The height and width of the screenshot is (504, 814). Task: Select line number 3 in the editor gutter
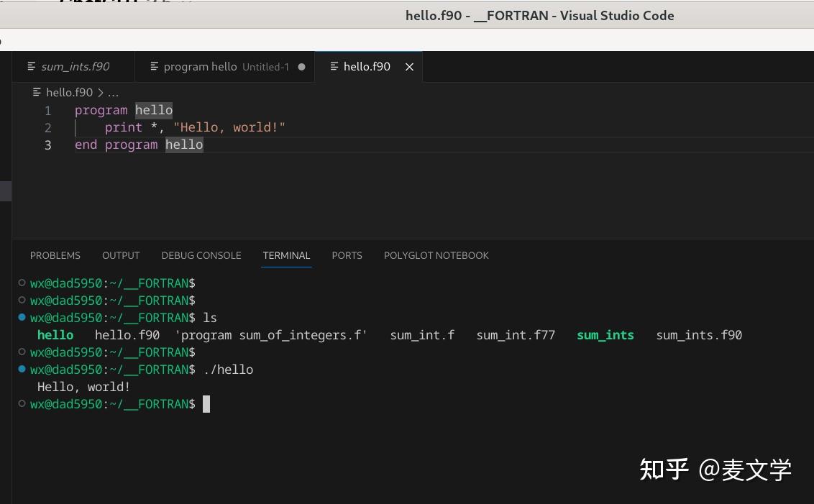[x=47, y=145]
